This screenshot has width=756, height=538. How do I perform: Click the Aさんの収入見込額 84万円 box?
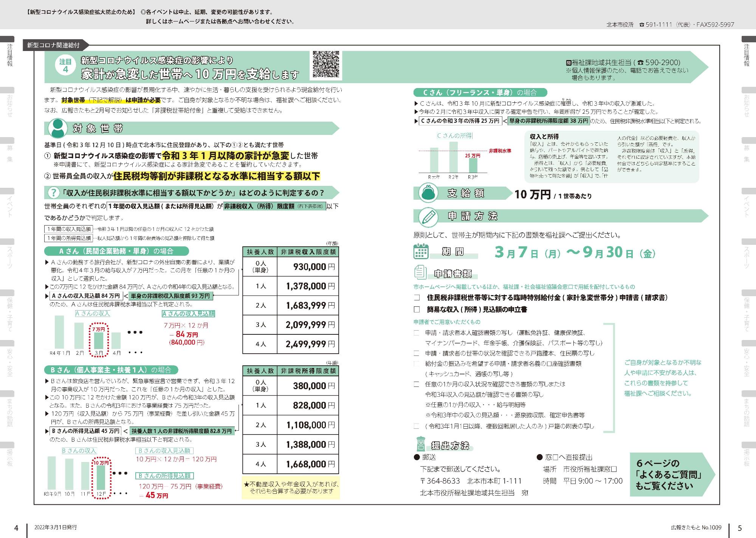86,296
